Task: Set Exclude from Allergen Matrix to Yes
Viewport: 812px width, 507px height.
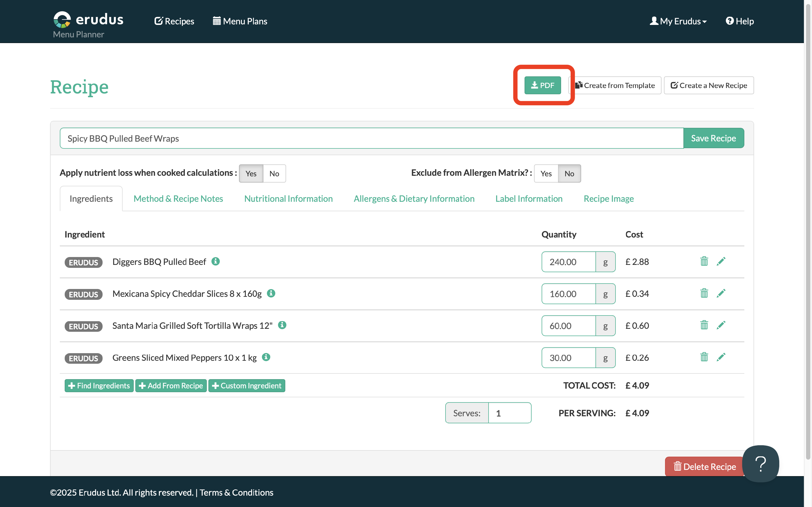Action: [546, 173]
